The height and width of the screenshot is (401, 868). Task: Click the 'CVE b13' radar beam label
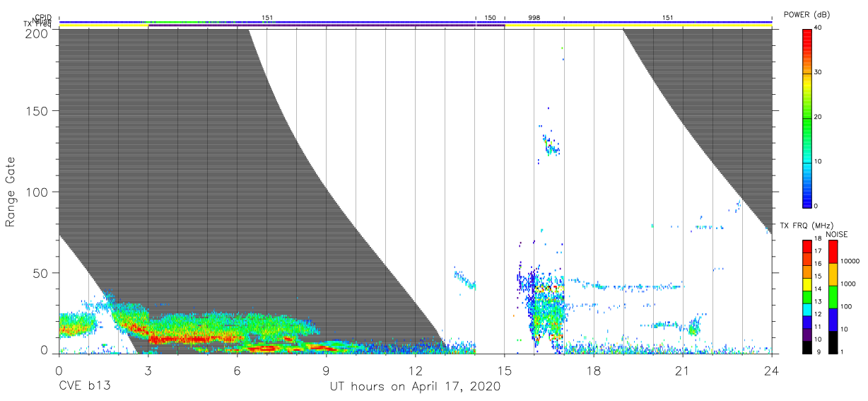(84, 387)
